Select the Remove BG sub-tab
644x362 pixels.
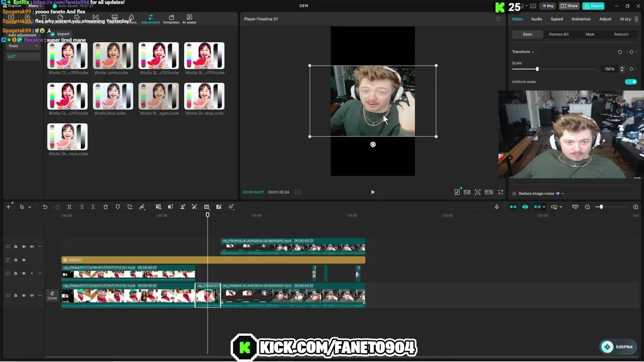(558, 34)
